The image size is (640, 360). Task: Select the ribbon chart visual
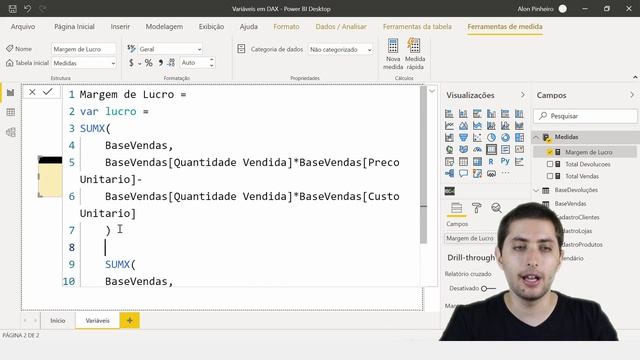pyautogui.click(x=519, y=126)
